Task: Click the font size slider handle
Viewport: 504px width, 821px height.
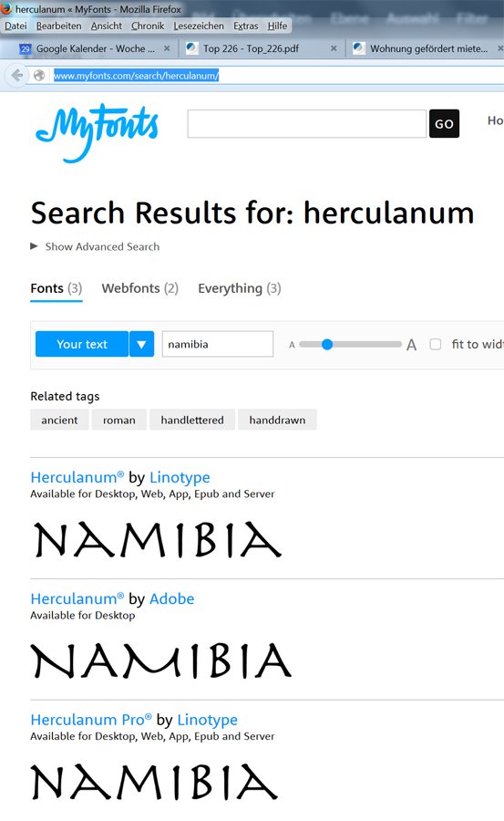Action: pyautogui.click(x=327, y=344)
